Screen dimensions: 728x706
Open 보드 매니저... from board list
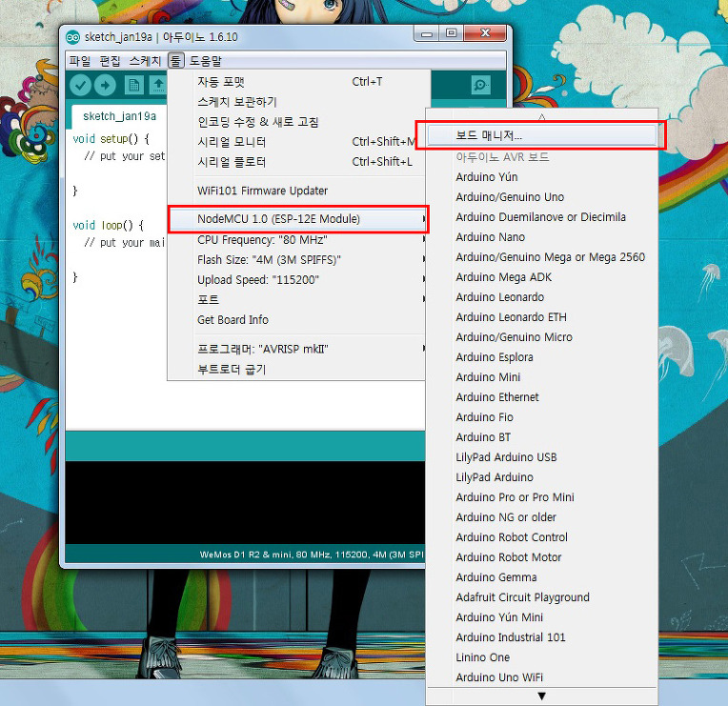click(541, 135)
